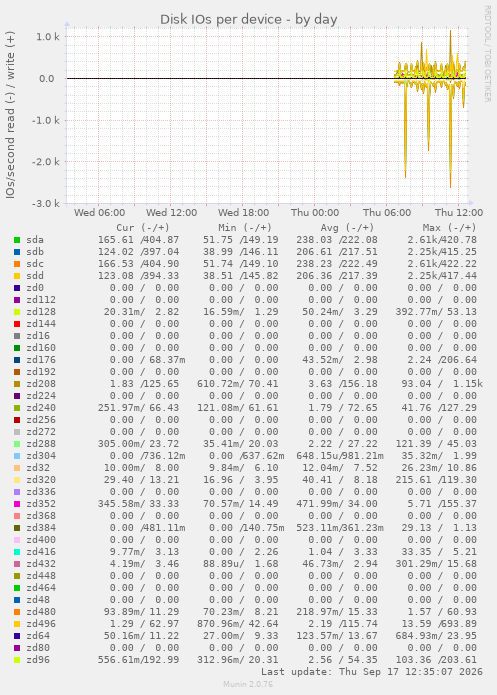This screenshot has width=497, height=695.
Task: Click the zd96 current value '556.61m/192.99'
Action: (138, 659)
